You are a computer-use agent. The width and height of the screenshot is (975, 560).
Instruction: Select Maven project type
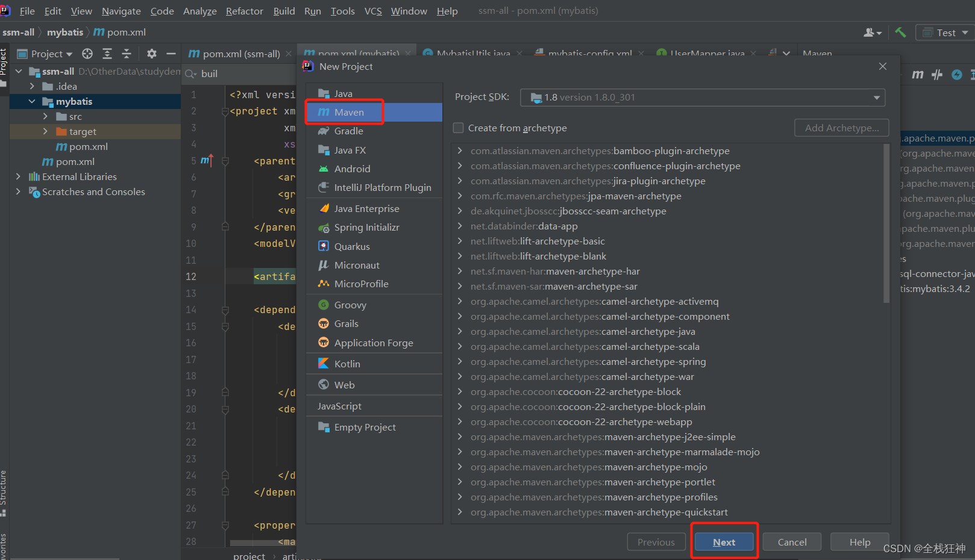374,112
